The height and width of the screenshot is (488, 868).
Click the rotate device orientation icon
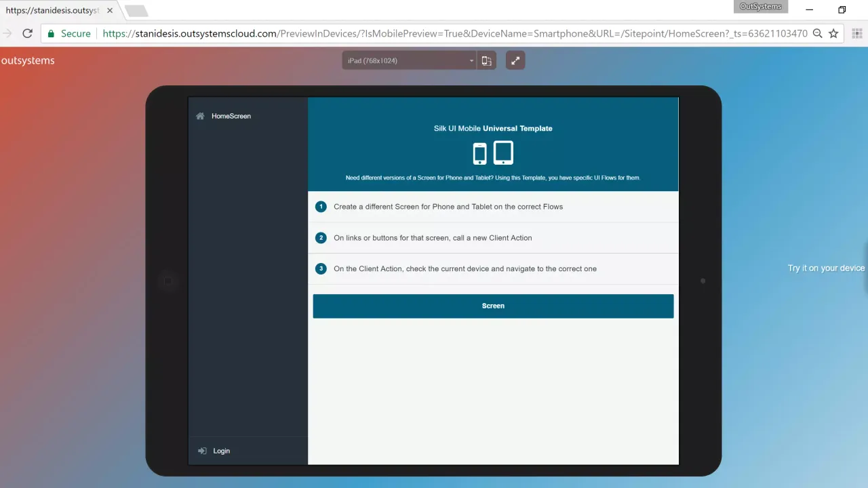point(487,60)
